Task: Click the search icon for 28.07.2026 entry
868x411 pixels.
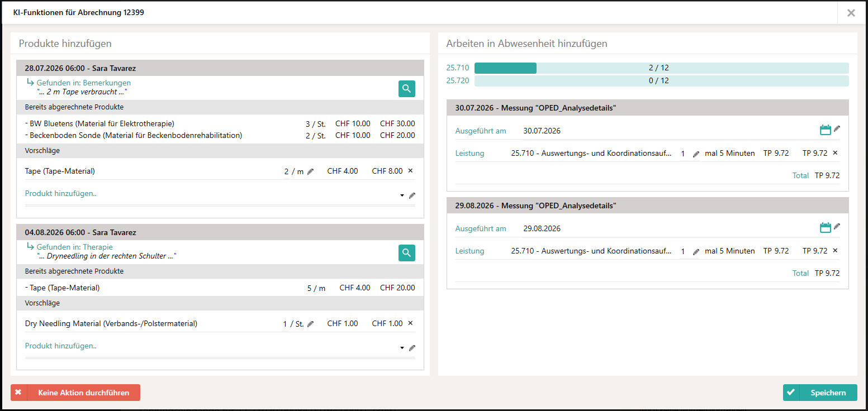Action: [x=407, y=89]
